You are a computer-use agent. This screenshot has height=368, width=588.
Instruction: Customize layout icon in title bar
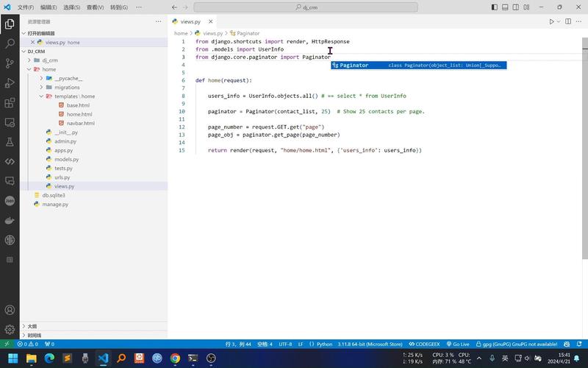(526, 7)
